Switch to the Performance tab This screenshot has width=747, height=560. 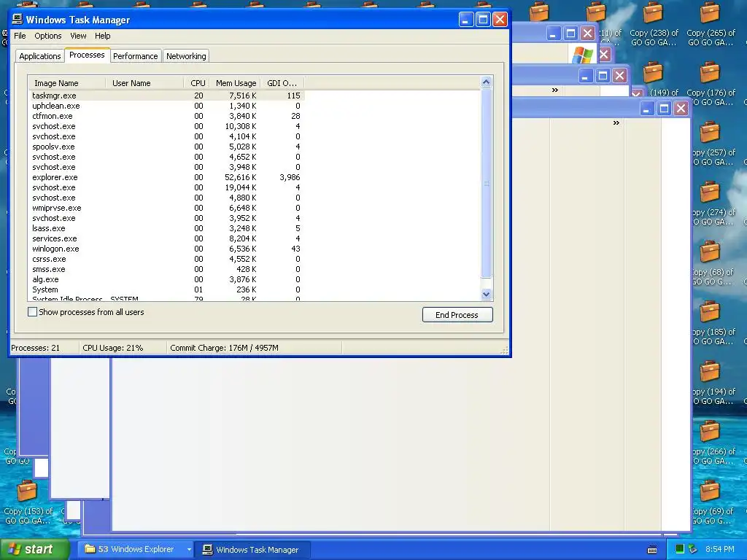coord(135,56)
